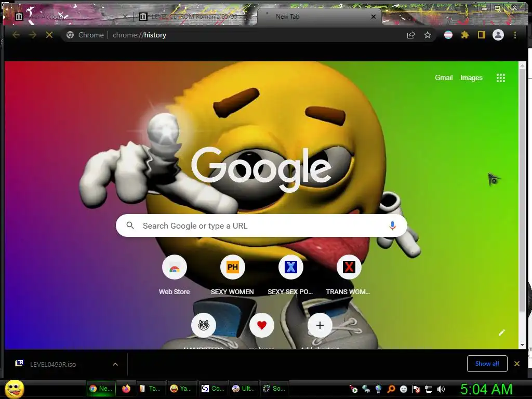Open the smiley Start button

pyautogui.click(x=15, y=389)
